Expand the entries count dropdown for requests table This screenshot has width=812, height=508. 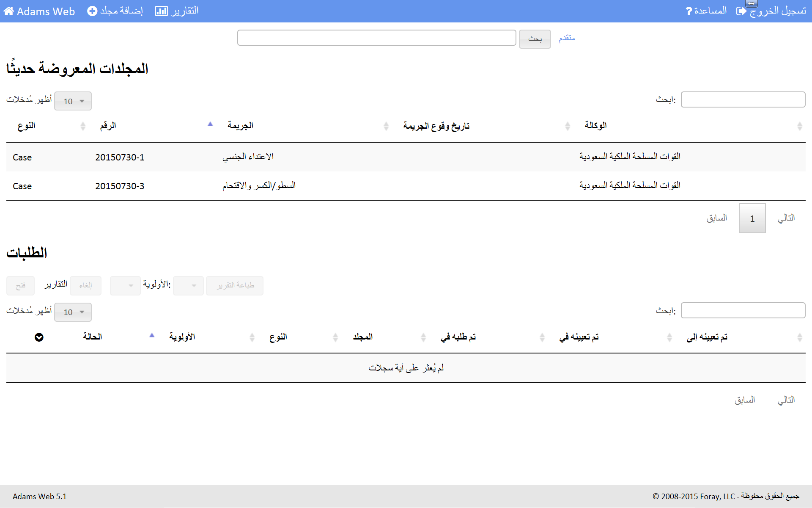point(73,312)
